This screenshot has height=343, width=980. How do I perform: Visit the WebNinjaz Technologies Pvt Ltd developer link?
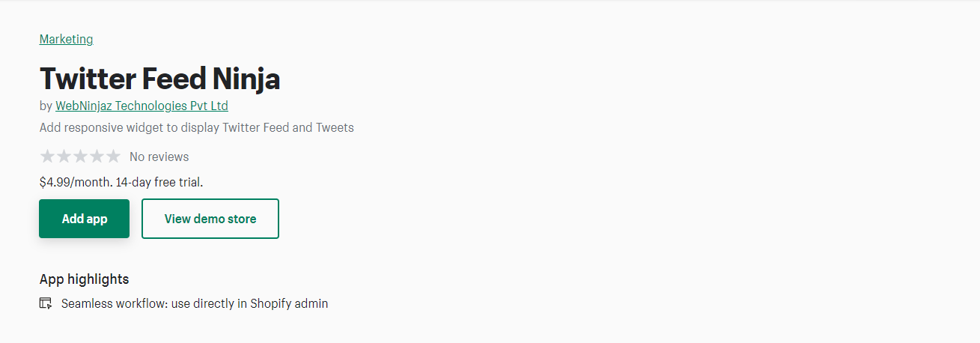click(x=141, y=106)
